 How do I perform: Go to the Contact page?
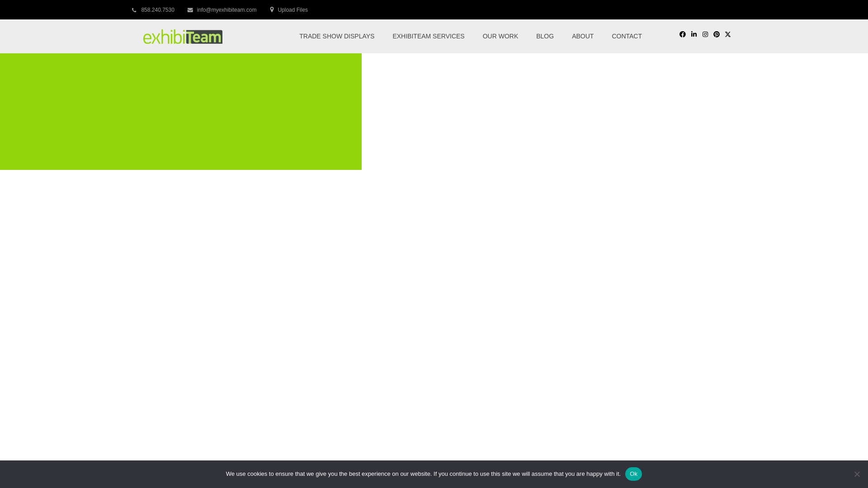click(627, 36)
